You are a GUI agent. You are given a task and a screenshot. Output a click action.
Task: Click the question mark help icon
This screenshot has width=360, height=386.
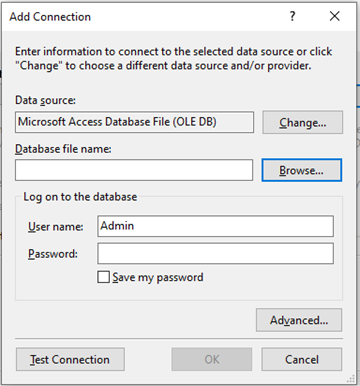[x=292, y=16]
